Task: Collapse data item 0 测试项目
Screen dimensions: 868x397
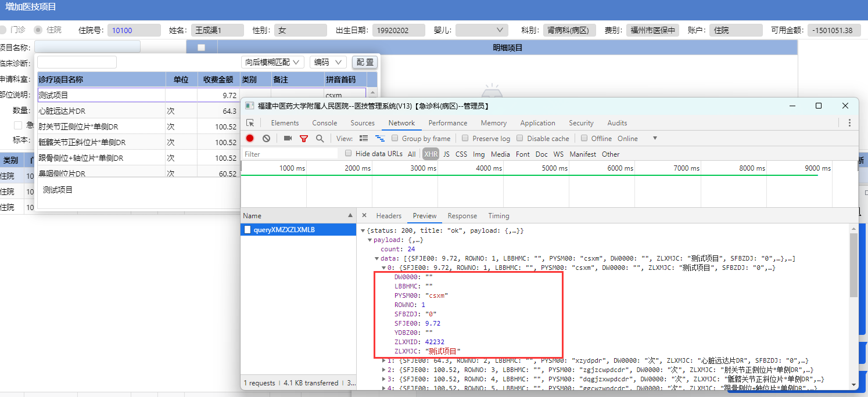Action: pos(383,268)
